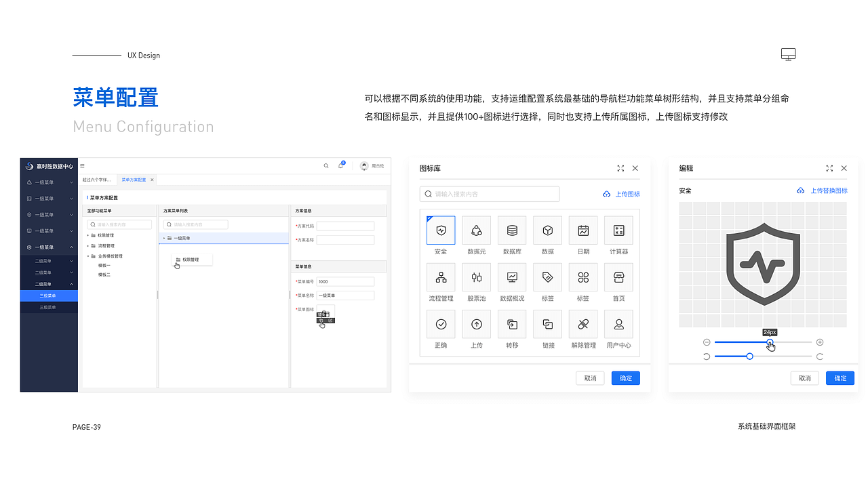Focus the 方案名称 input field
Image resolution: width=868 pixels, height=488 pixels.
coord(345,240)
